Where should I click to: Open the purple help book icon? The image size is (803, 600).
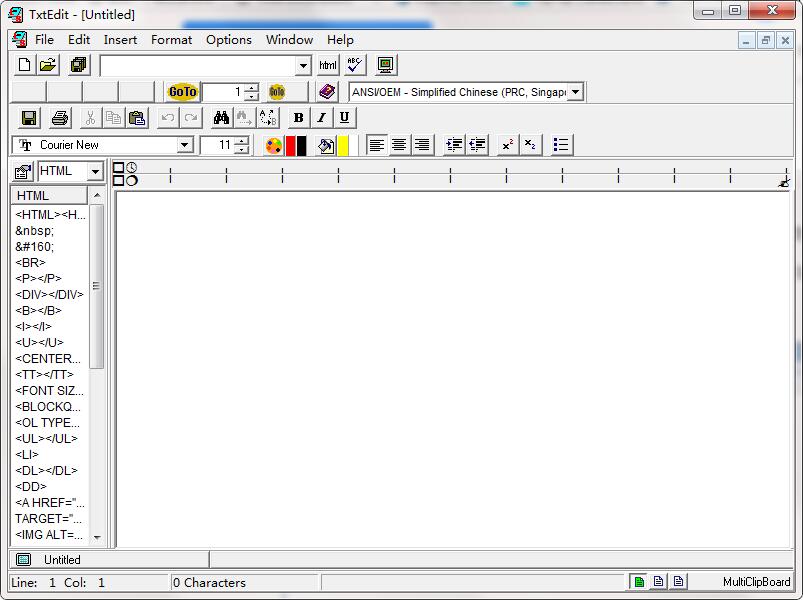tap(327, 92)
